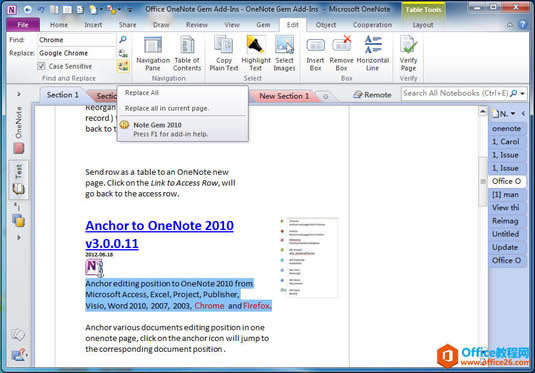
Task: Run Verify Page
Action: point(408,54)
